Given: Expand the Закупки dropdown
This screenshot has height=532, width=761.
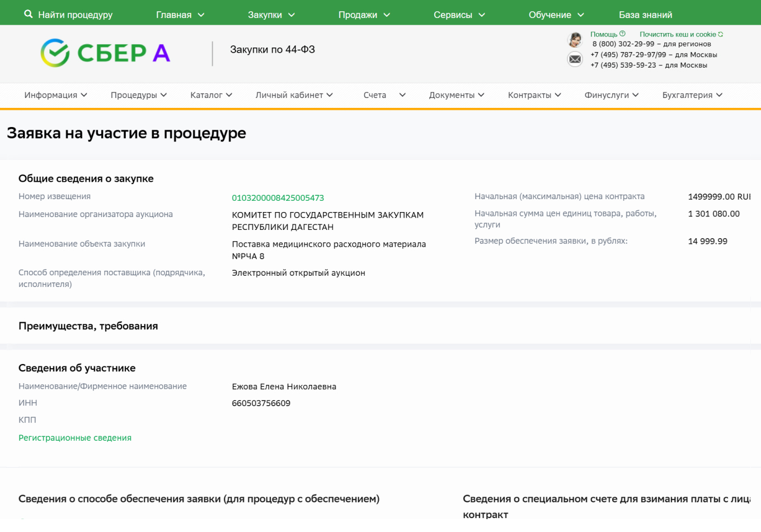Looking at the screenshot, I should (x=266, y=15).
